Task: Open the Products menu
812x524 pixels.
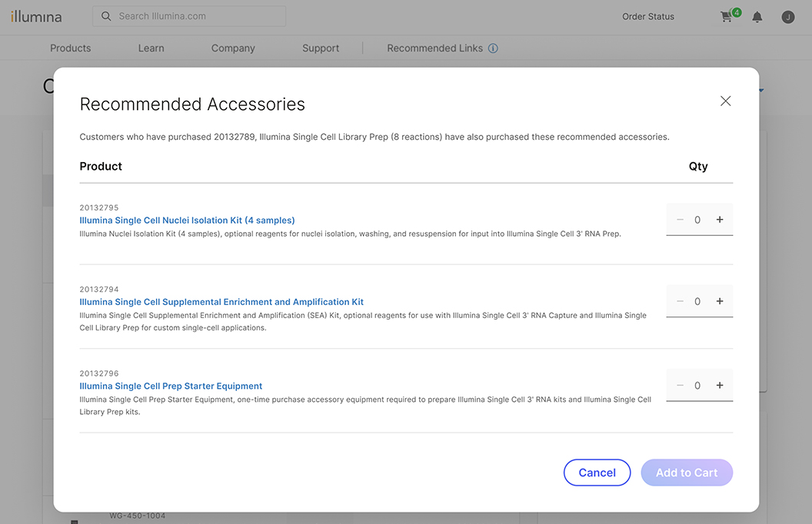Action: click(x=71, y=48)
